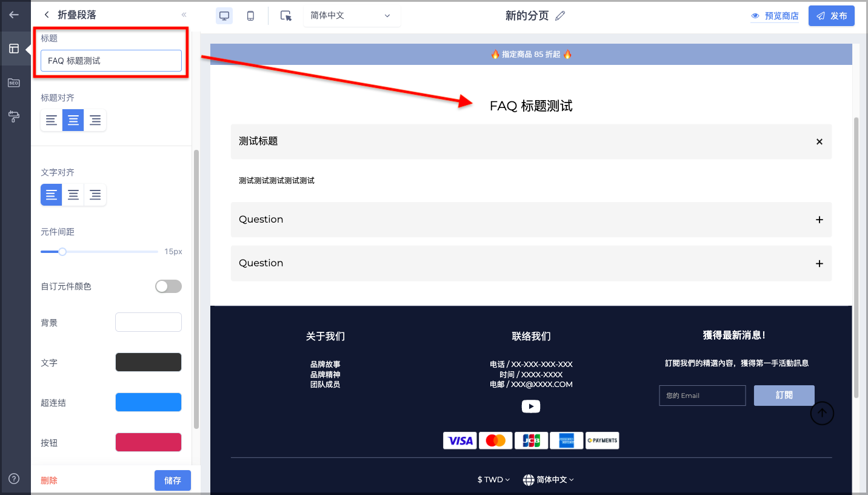Click the help question mark icon
This screenshot has width=868, height=495.
tap(14, 479)
